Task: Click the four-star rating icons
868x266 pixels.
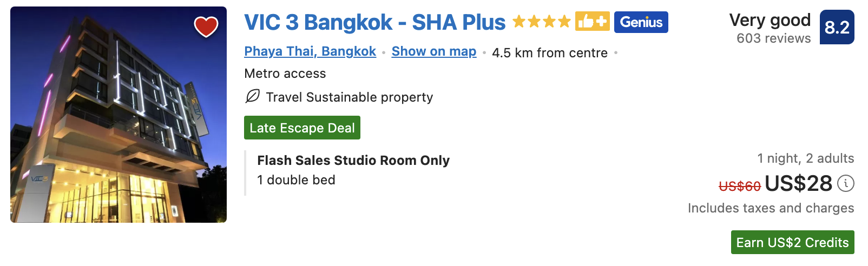Action: [x=541, y=22]
